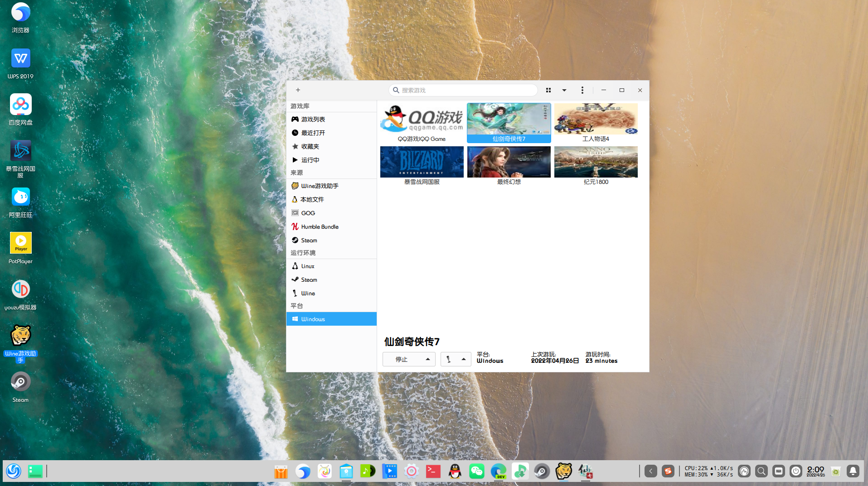Select the 纪元1800 game cover

[596, 162]
